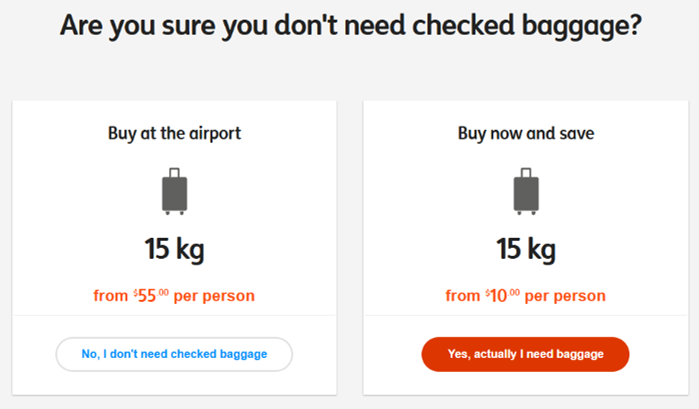This screenshot has height=409, width=699.
Task: Click the Buy at the airport title
Action: [x=174, y=133]
